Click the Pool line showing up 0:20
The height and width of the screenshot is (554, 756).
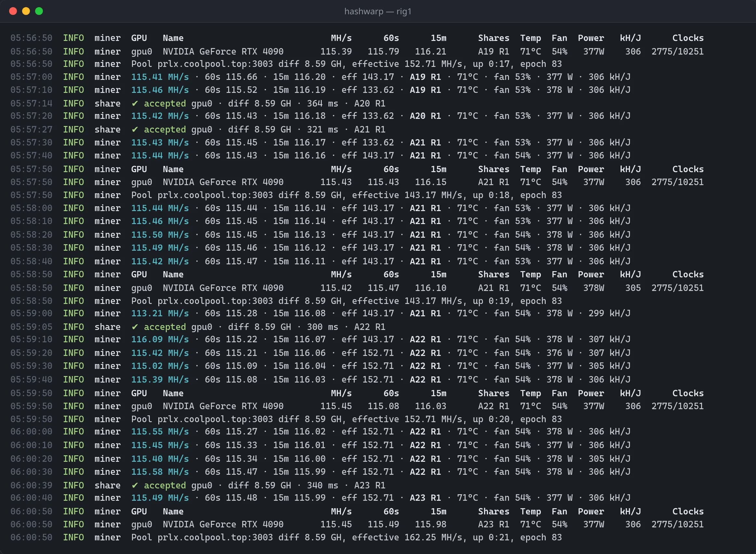286,419
